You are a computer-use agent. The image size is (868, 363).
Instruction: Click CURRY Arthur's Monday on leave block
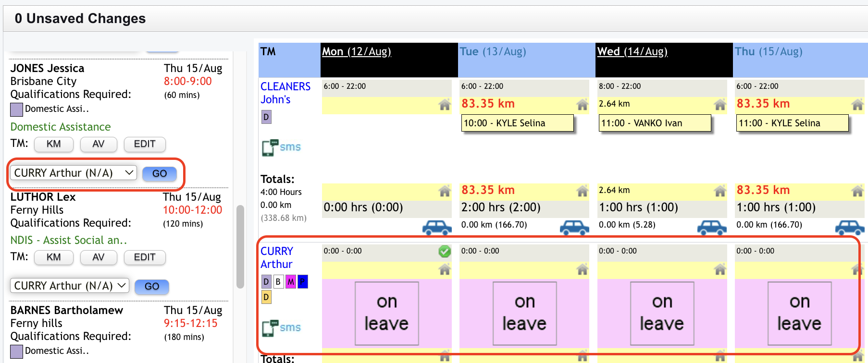tap(387, 314)
